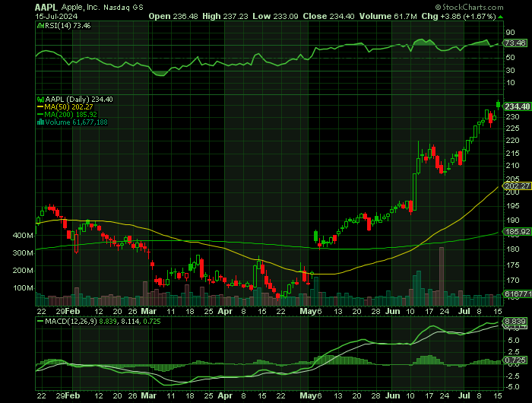Click the tallest late-June volume spike bar
532x403 pixels.
(x=442, y=276)
